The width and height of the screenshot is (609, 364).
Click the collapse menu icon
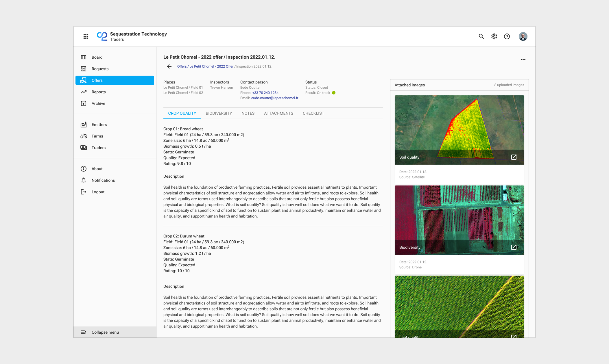(84, 332)
